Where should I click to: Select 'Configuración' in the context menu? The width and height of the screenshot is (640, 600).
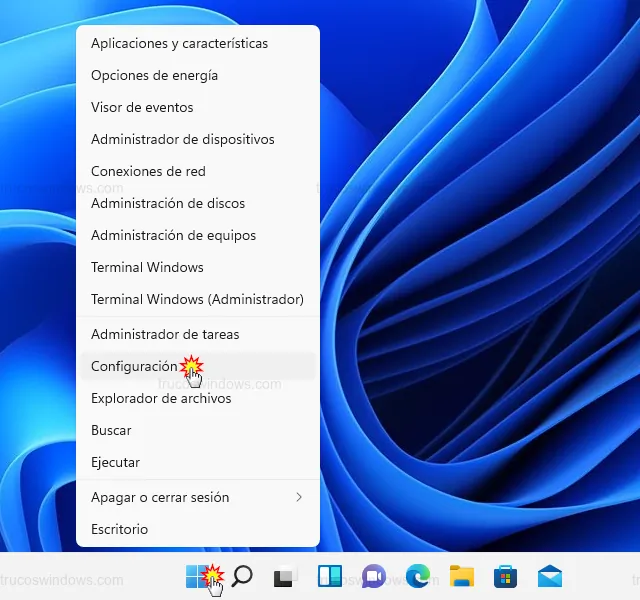coord(133,366)
